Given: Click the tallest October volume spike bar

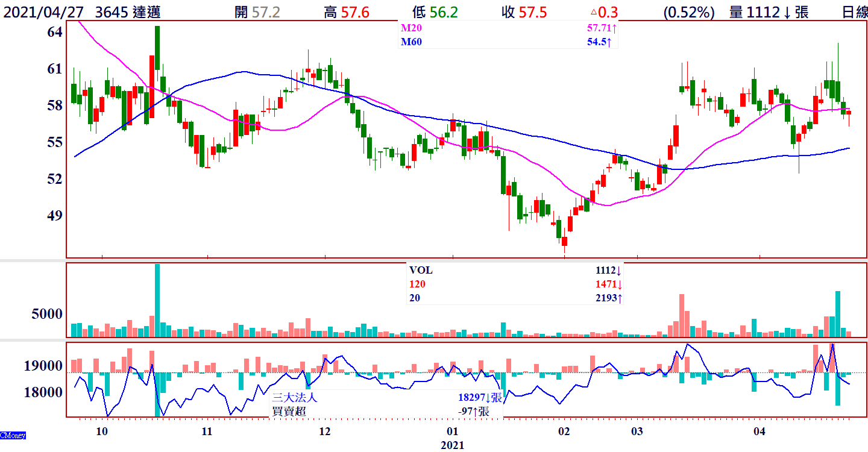Looking at the screenshot, I should 157,300.
